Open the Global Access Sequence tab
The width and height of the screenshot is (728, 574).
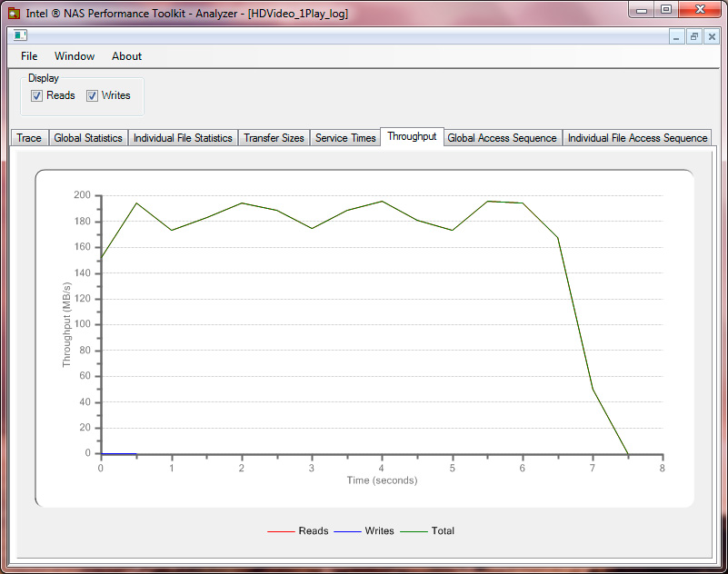(x=502, y=138)
